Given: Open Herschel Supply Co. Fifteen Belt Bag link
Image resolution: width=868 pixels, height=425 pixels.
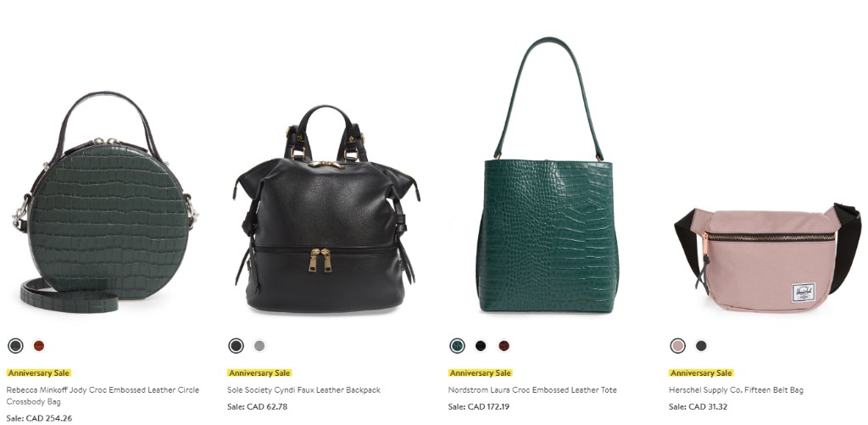Looking at the screenshot, I should (737, 390).
